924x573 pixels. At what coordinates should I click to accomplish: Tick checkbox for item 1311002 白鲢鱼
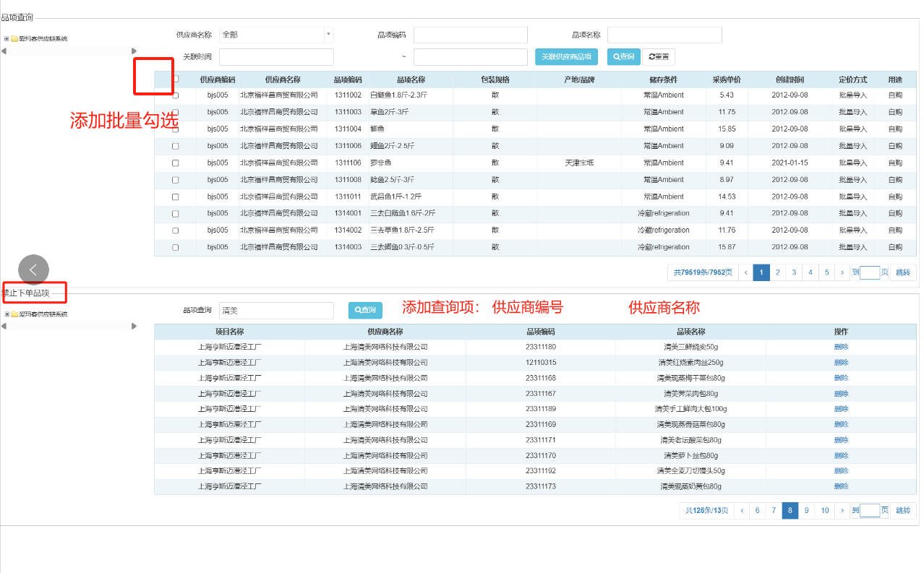[x=175, y=95]
